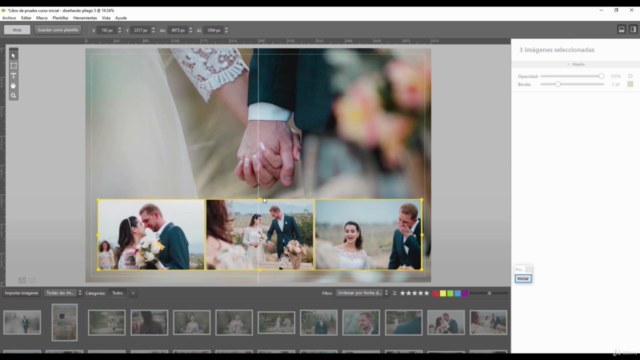Select the Zoom magnifier tool

point(13,96)
